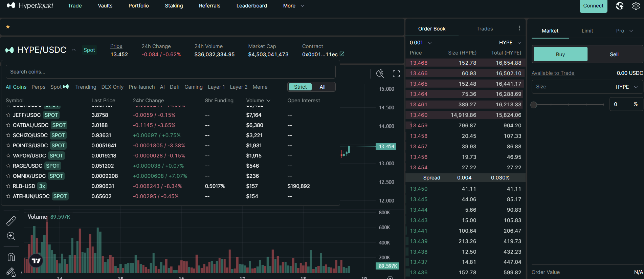The image size is (644, 279).
Task: Switch to Limit order tab
Action: (x=587, y=31)
